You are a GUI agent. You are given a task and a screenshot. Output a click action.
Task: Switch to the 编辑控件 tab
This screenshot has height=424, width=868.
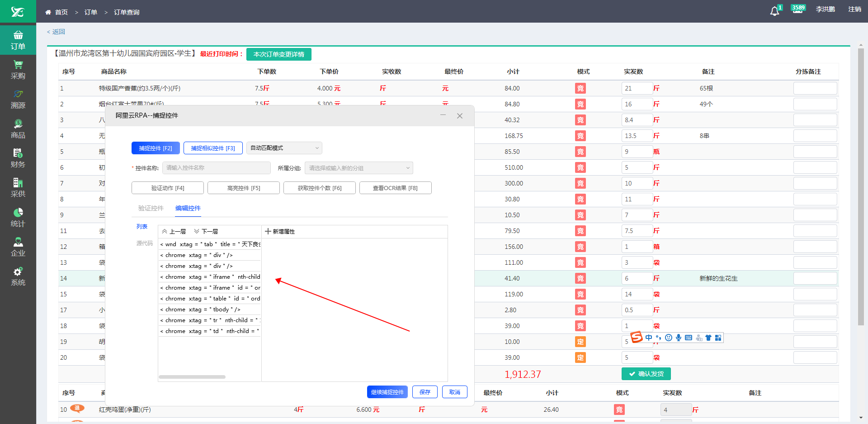pyautogui.click(x=188, y=208)
